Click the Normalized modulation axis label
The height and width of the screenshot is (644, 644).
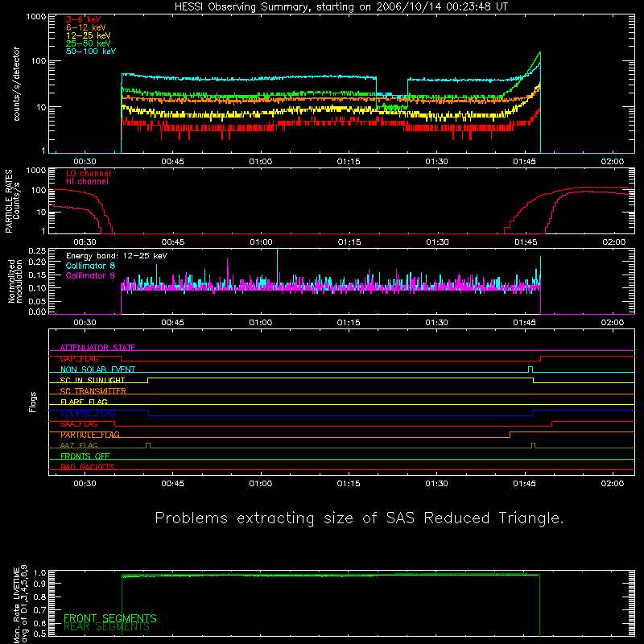tap(15, 281)
